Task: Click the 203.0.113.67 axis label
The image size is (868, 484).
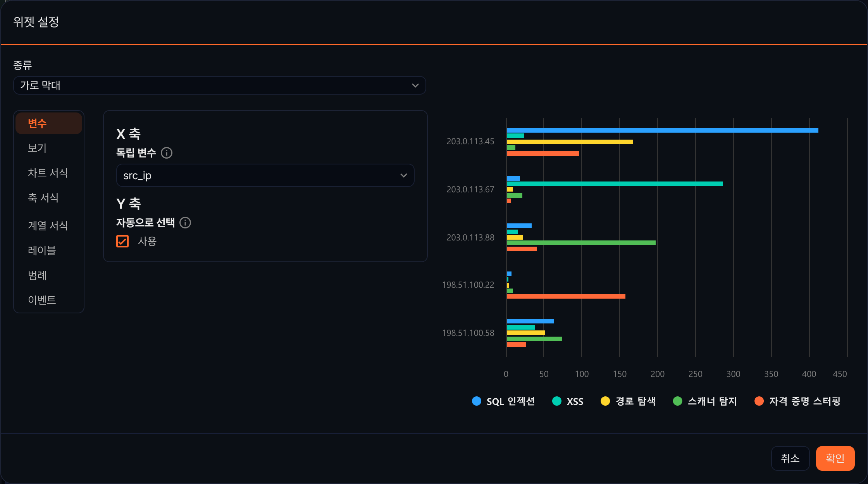Action: pos(470,190)
